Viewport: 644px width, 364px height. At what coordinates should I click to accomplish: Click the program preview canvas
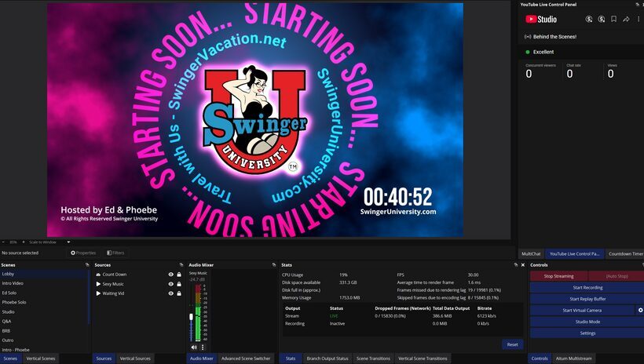pos(255,120)
